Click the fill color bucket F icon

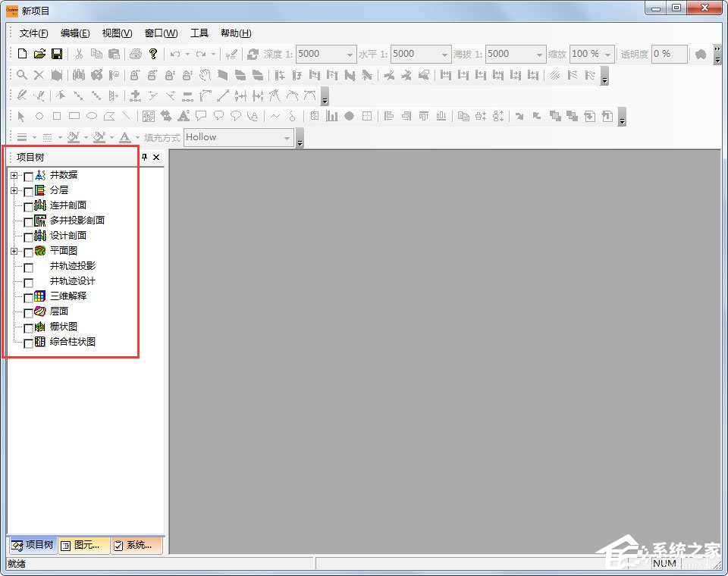click(74, 137)
